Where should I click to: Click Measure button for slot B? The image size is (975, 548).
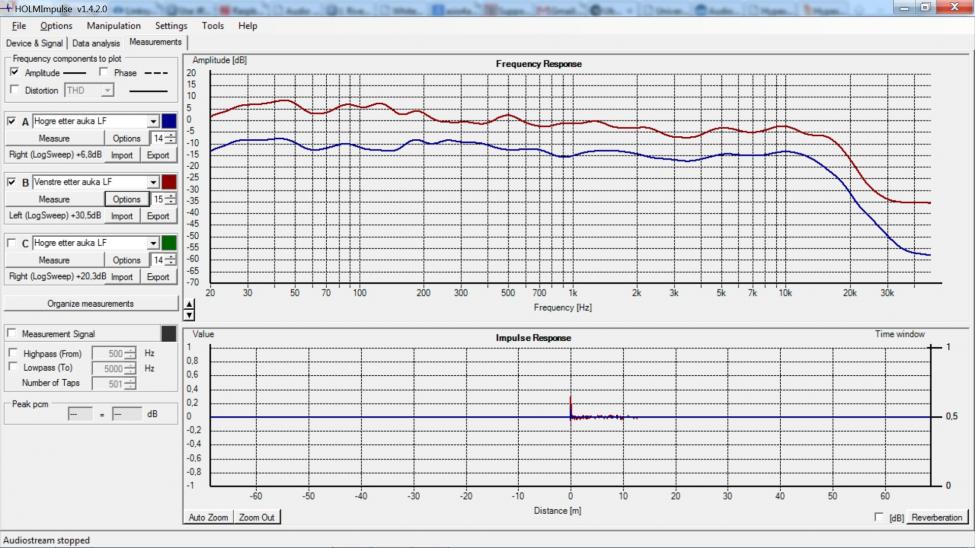pos(54,199)
